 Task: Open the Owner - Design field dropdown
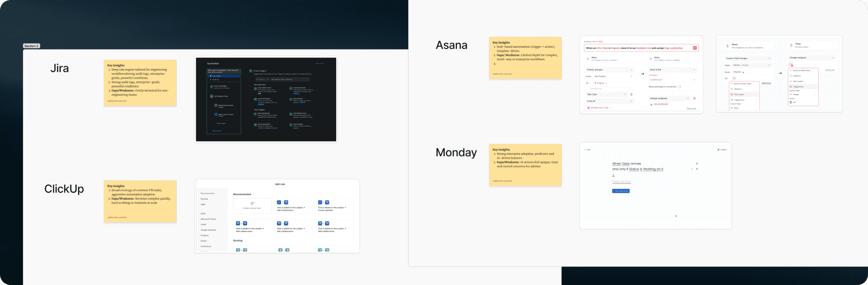(x=752, y=65)
